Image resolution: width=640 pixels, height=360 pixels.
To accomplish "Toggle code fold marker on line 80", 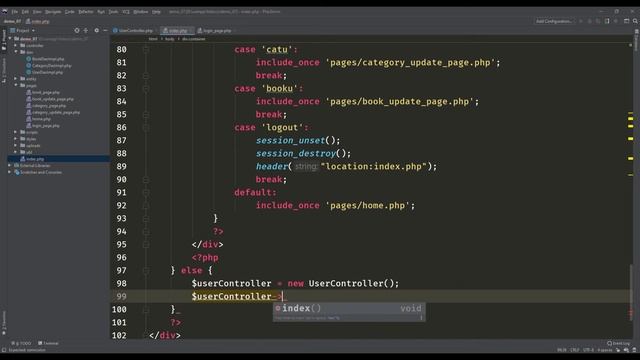I will click(x=146, y=49).
